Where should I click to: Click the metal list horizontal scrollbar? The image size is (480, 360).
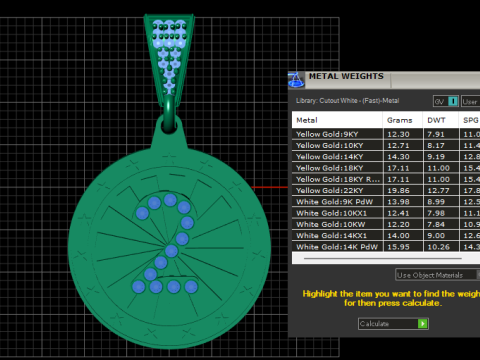383,258
